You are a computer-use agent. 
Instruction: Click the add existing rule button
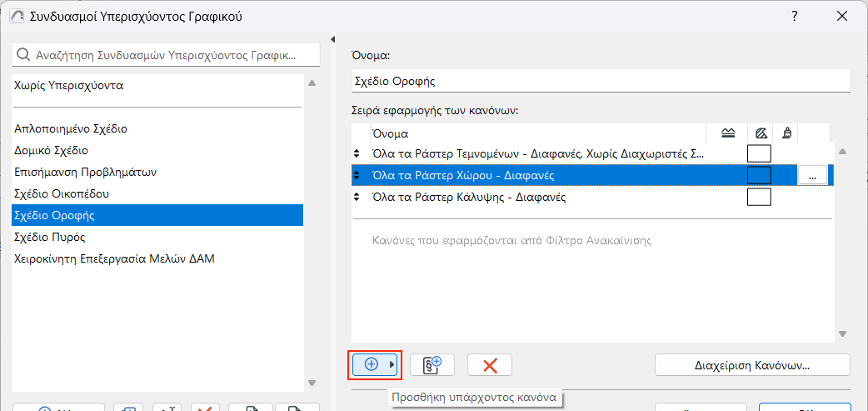(x=374, y=364)
